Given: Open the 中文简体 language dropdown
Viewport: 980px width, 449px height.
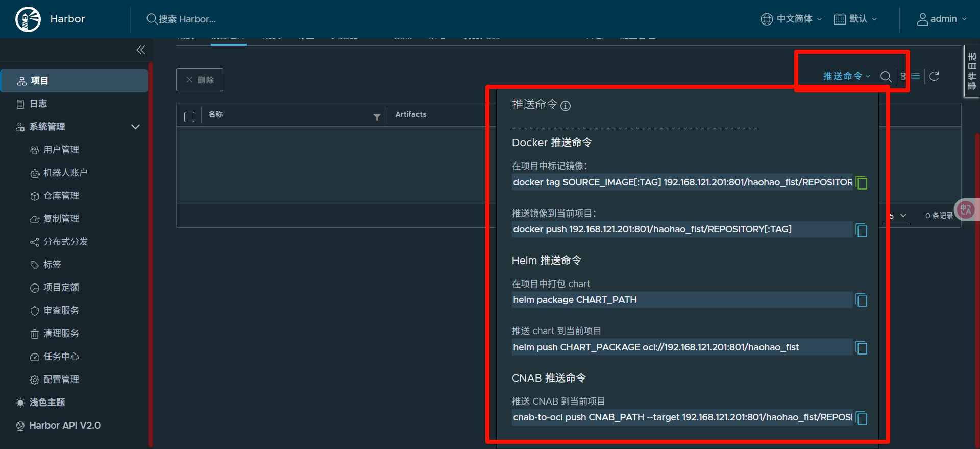Looking at the screenshot, I should coord(791,19).
